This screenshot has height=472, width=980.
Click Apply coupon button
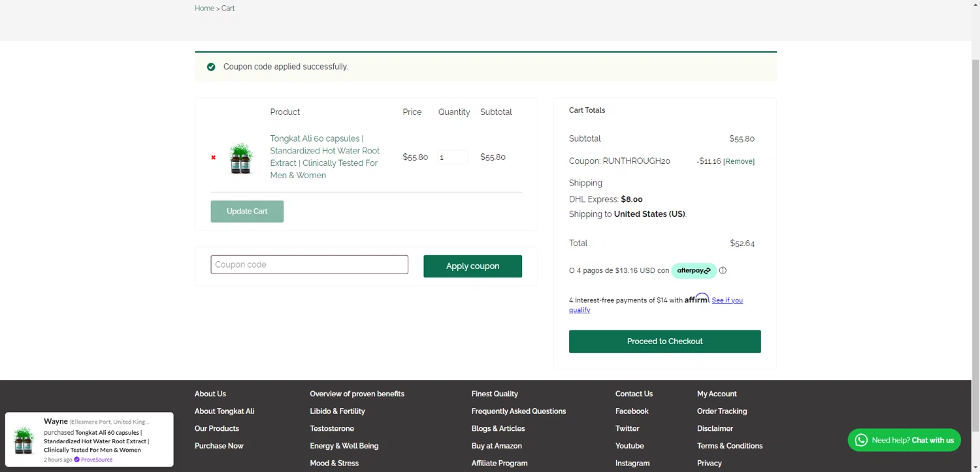pos(472,266)
